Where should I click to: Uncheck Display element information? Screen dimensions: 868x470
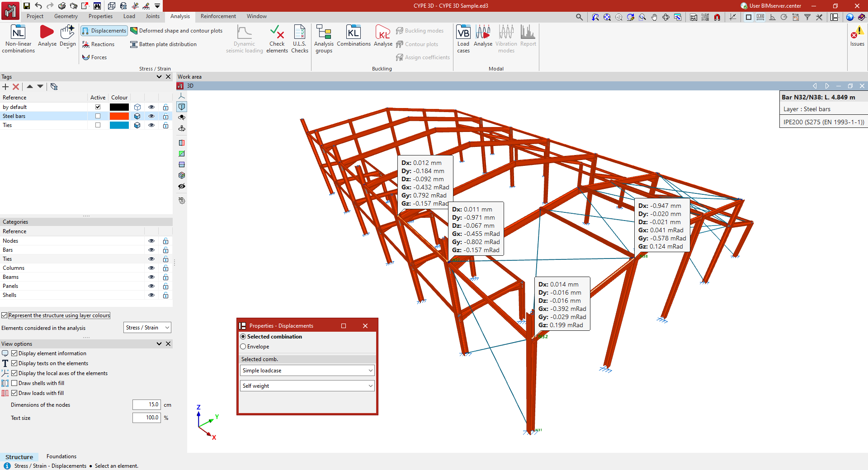(x=14, y=353)
